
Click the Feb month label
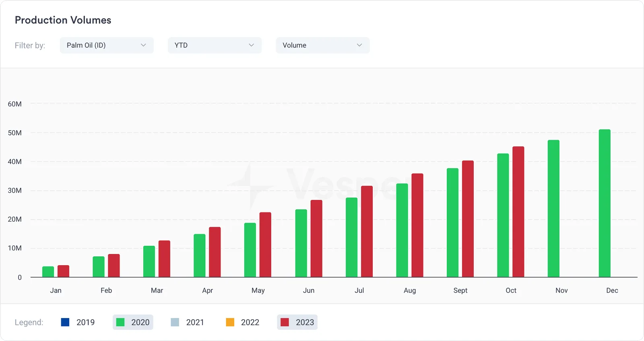[x=106, y=290]
